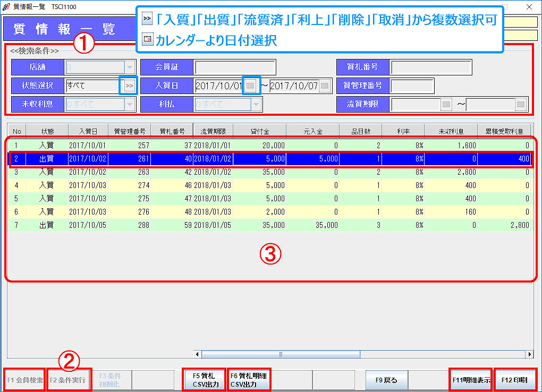Expand the 店舗 dropdown
Screen dimensions: 542x392
pos(129,67)
